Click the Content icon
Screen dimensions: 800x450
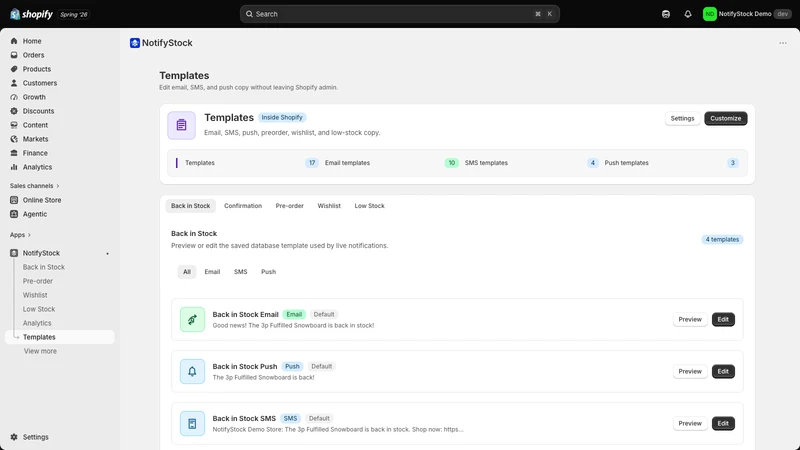pos(14,125)
